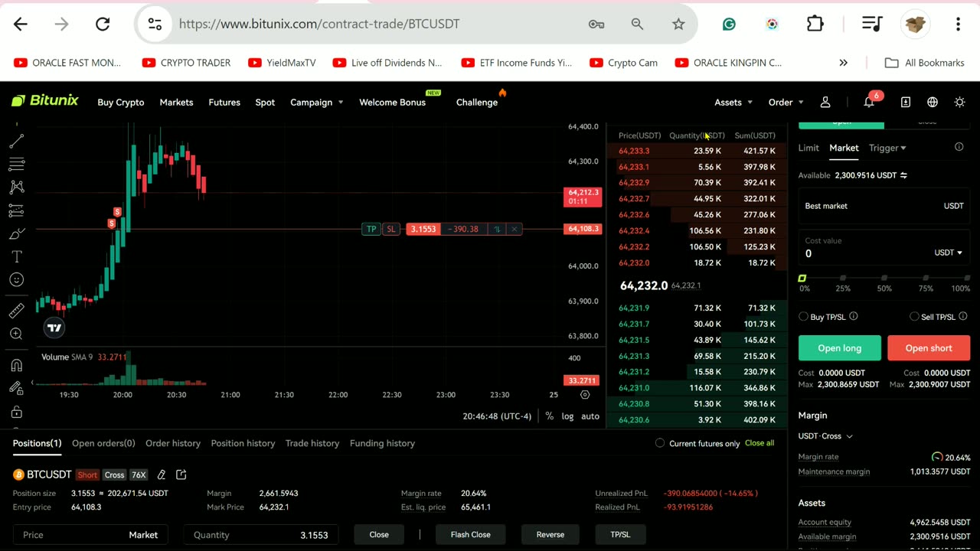Set the cost slider to 100%
This screenshot has width=980, height=551.
coord(966,279)
